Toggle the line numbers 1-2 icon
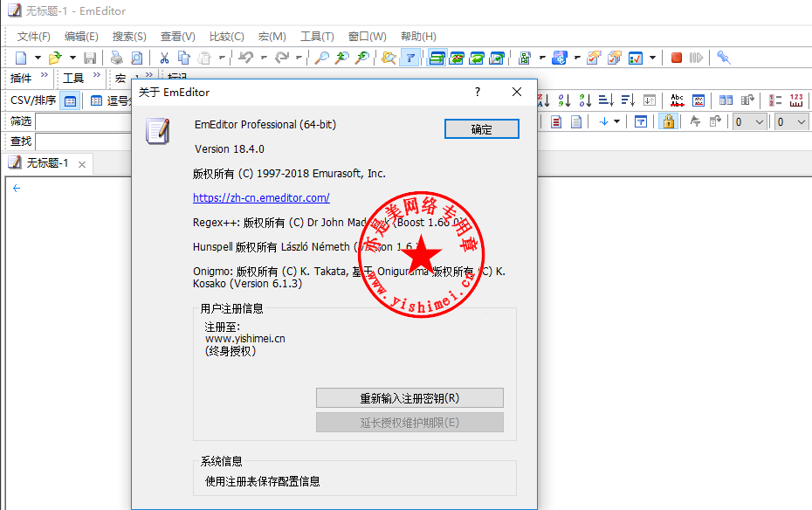812x510 pixels. [775, 100]
